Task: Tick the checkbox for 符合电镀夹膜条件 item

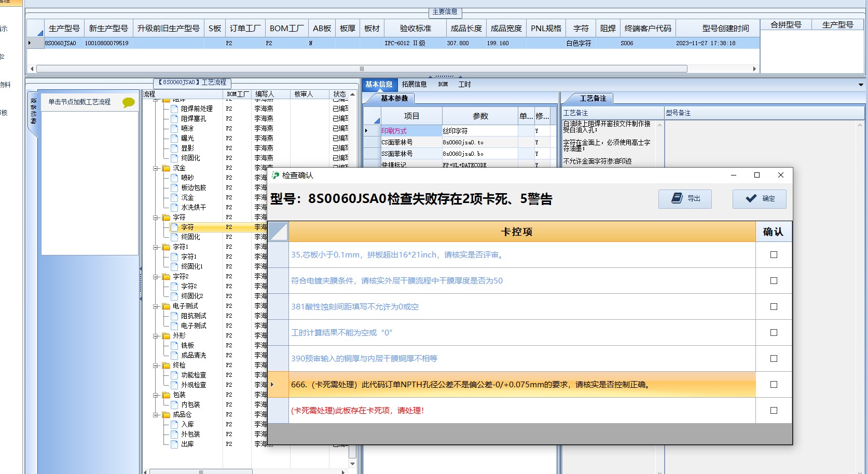Action: click(774, 281)
